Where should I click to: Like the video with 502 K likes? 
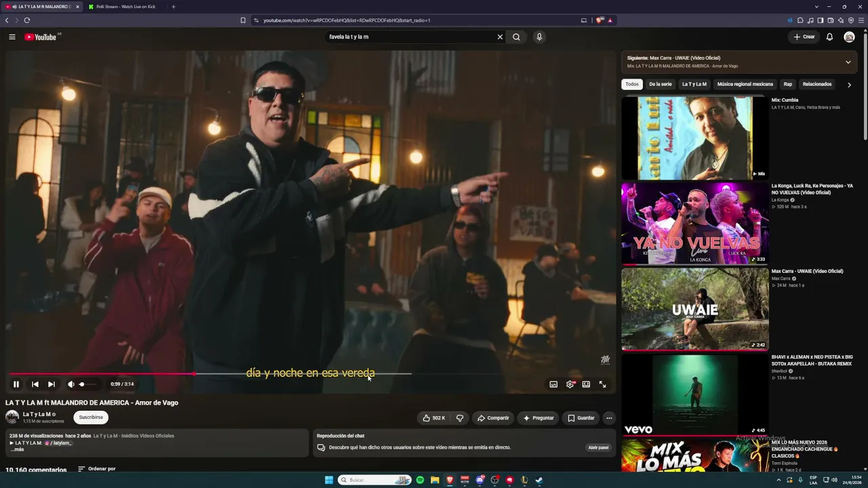433,418
